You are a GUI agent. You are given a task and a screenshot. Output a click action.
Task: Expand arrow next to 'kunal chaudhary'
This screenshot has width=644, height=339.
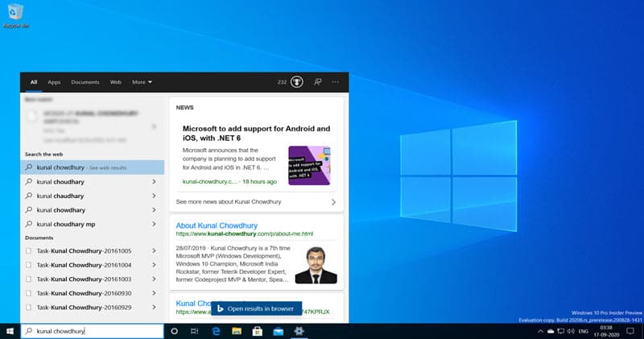pyautogui.click(x=154, y=196)
